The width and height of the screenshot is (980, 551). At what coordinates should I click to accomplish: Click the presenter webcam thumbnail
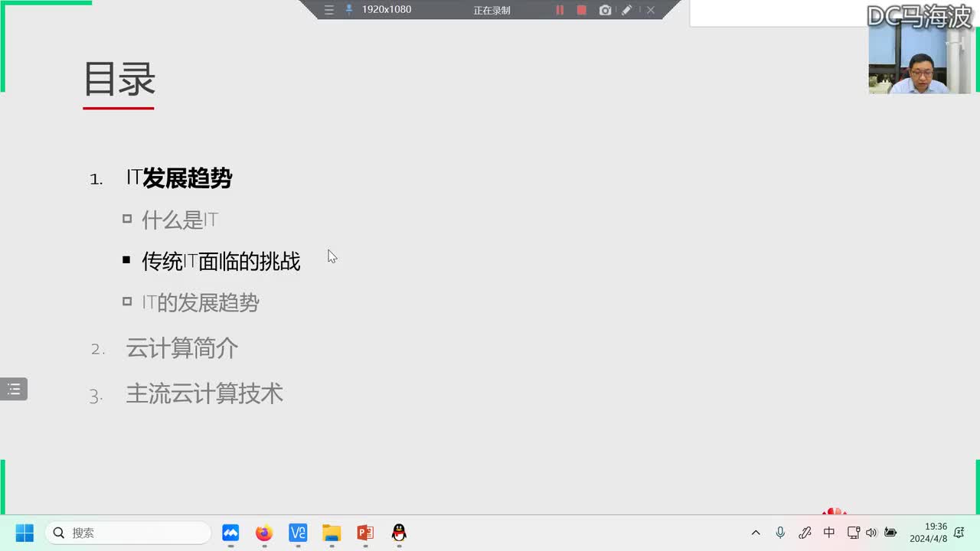click(920, 60)
